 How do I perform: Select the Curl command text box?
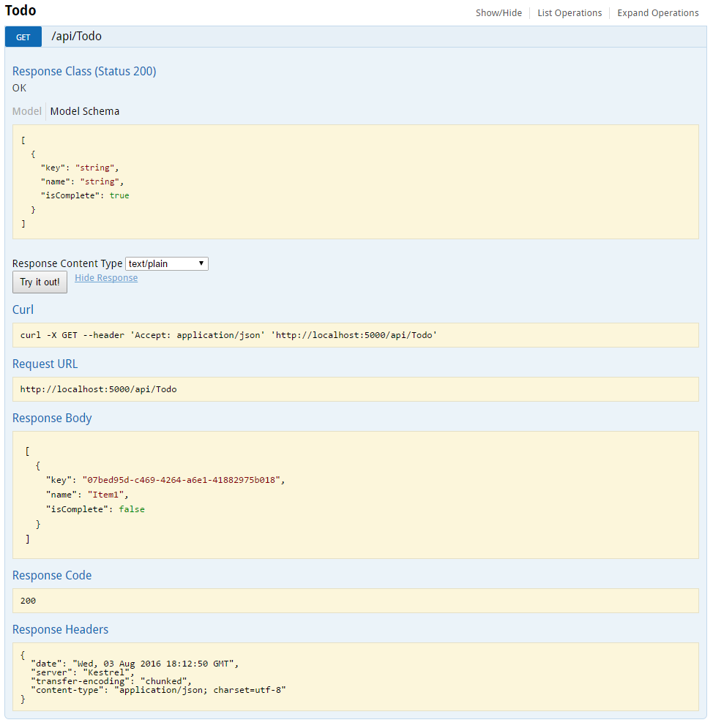point(356,334)
